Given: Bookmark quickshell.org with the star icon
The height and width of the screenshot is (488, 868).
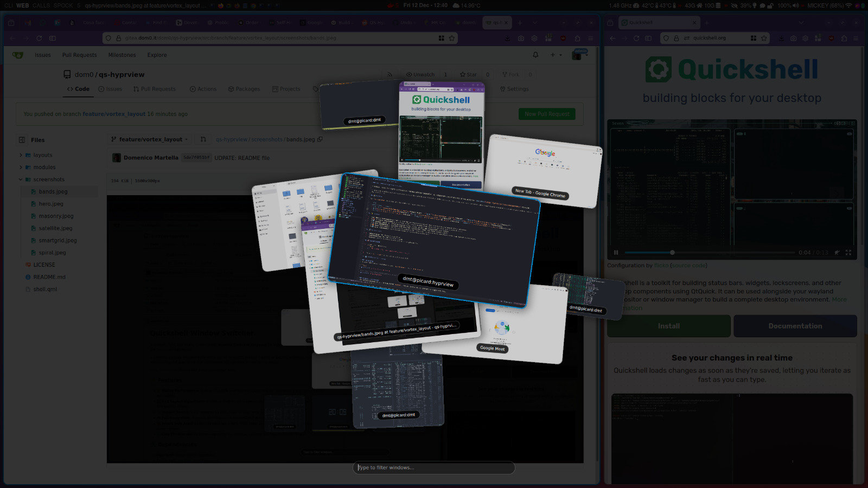Looking at the screenshot, I should 764,38.
